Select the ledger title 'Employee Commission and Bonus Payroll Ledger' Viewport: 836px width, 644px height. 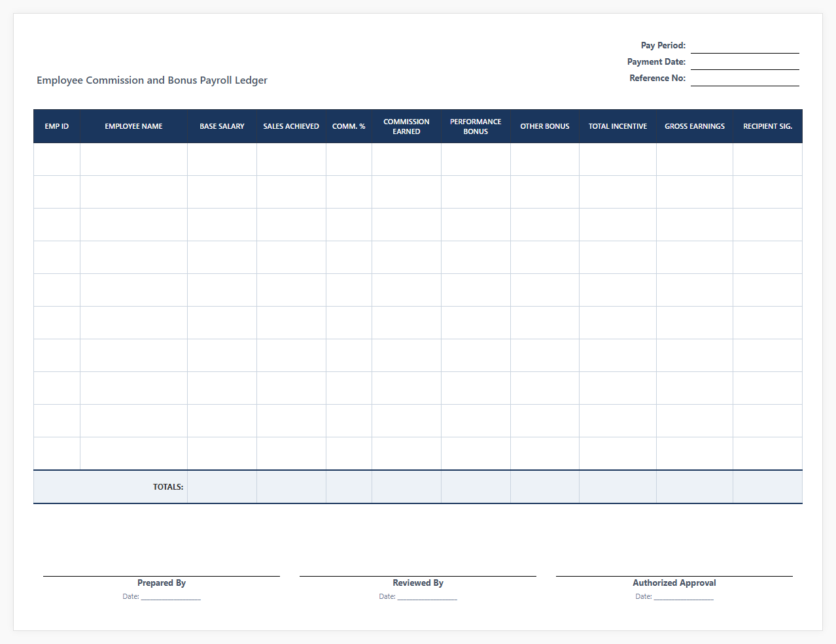coord(152,80)
